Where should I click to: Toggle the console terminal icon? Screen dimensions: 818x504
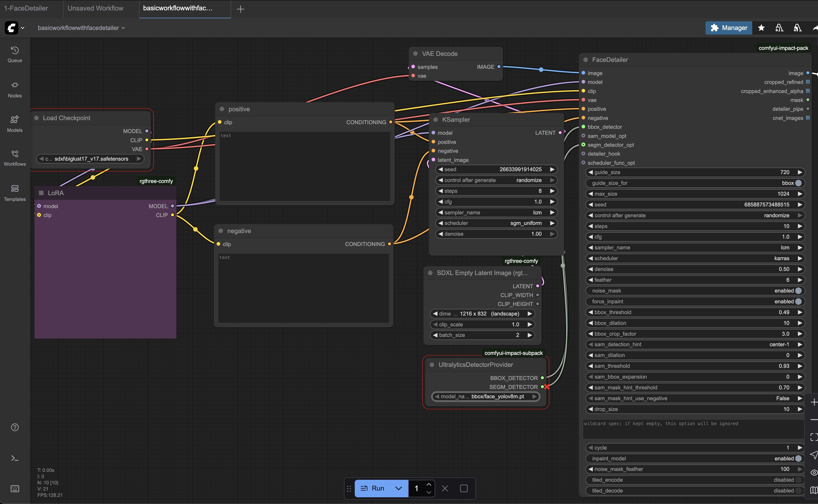[x=15, y=458]
